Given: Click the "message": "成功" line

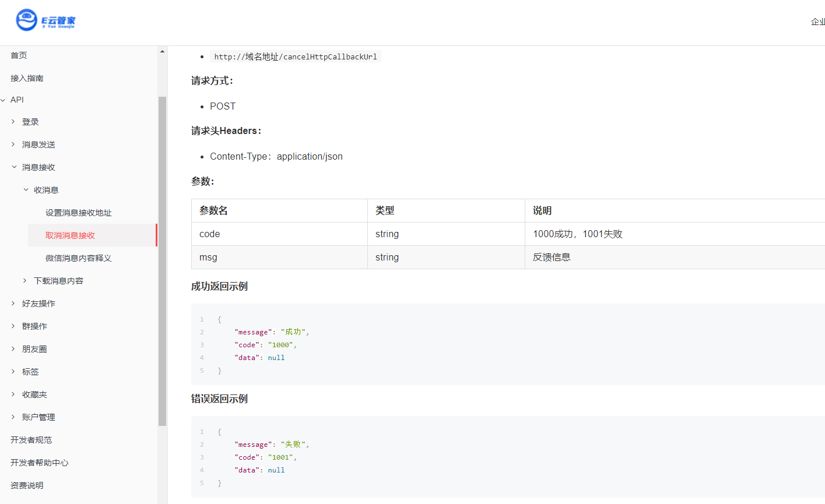Looking at the screenshot, I should (272, 332).
